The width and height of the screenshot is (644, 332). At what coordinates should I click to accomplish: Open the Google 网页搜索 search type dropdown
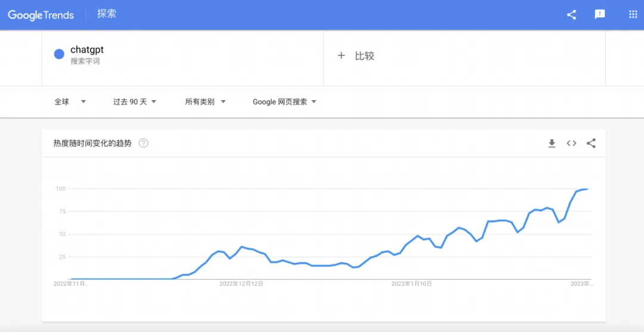pyautogui.click(x=284, y=102)
